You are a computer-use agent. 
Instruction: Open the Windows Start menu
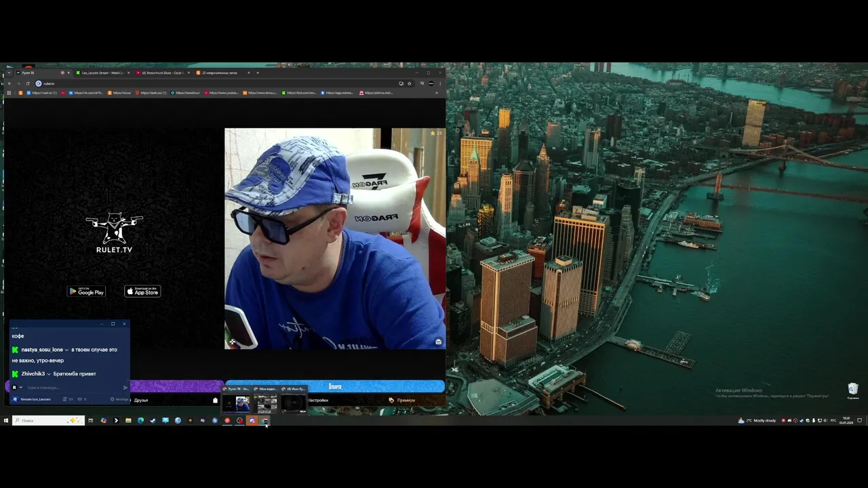point(6,420)
